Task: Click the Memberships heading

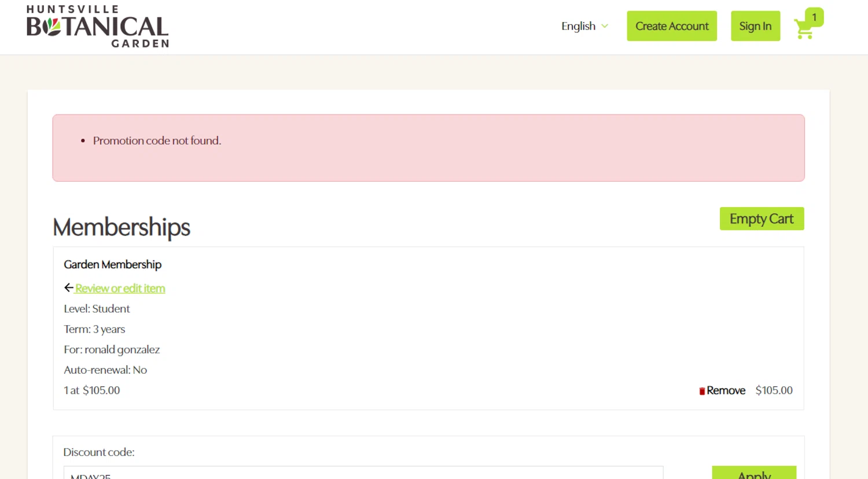Action: pyautogui.click(x=122, y=227)
